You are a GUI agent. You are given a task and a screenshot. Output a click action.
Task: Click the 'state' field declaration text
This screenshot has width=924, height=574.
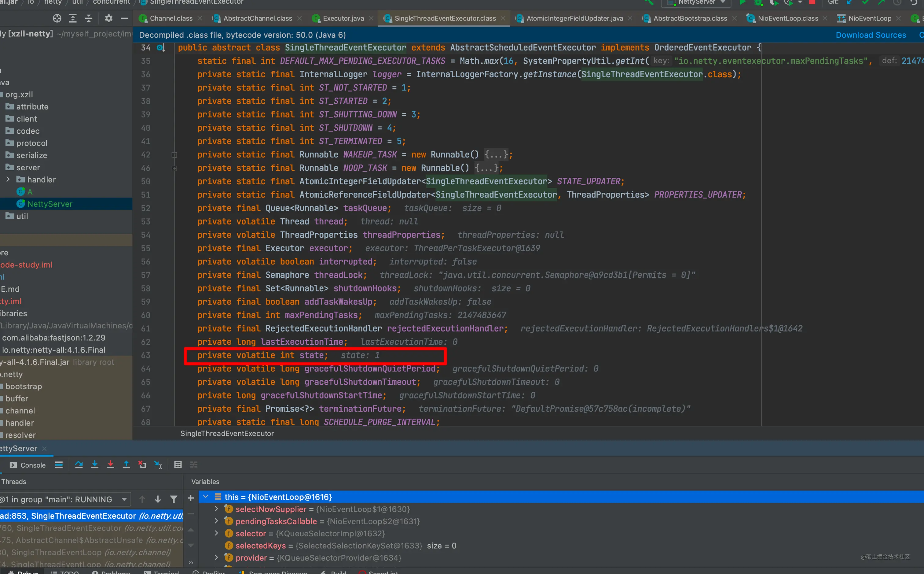tap(262, 355)
